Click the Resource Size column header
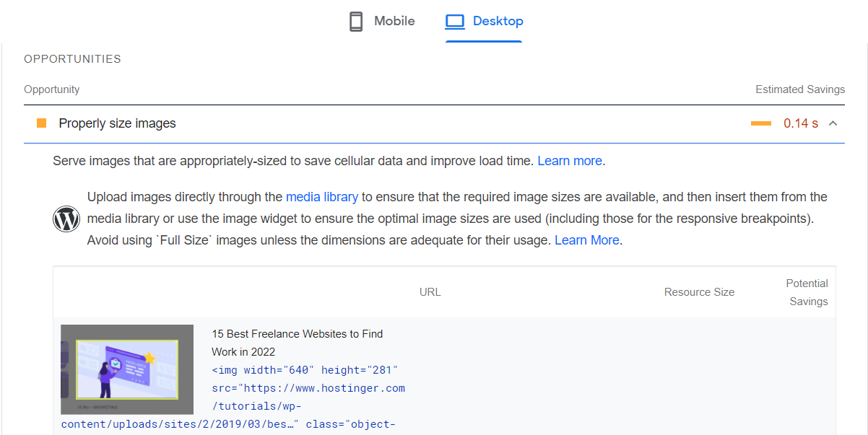This screenshot has height=435, width=868. (699, 291)
